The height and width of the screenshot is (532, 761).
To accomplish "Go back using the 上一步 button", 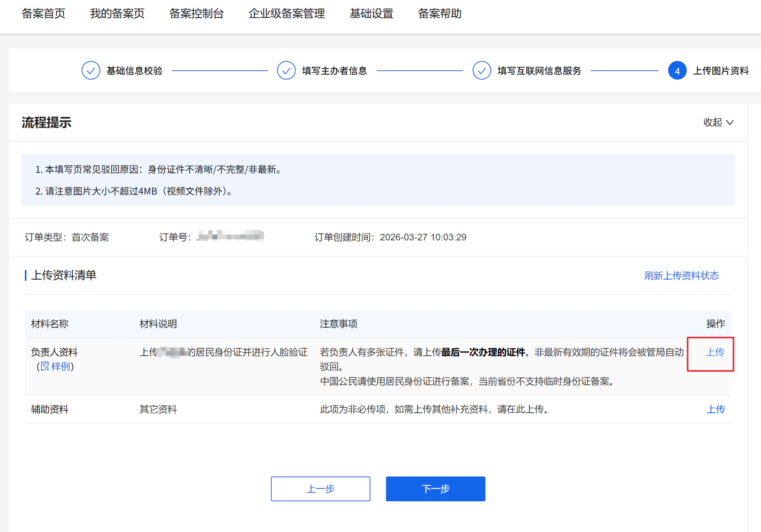I will tap(320, 489).
